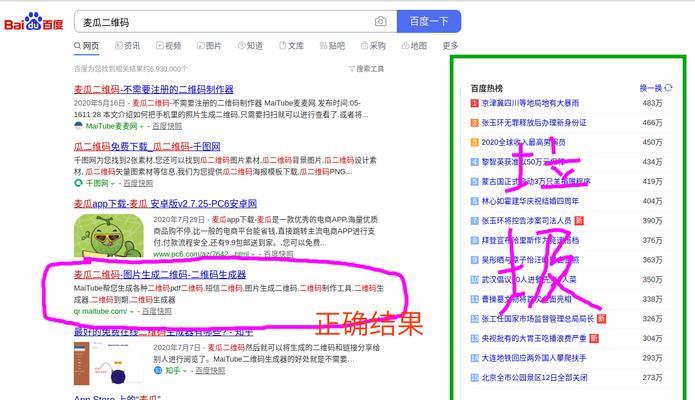695x400 pixels.
Task: Click rank 2 badge beside 张玉环无罪释放后办理新身份证
Action: click(474, 122)
